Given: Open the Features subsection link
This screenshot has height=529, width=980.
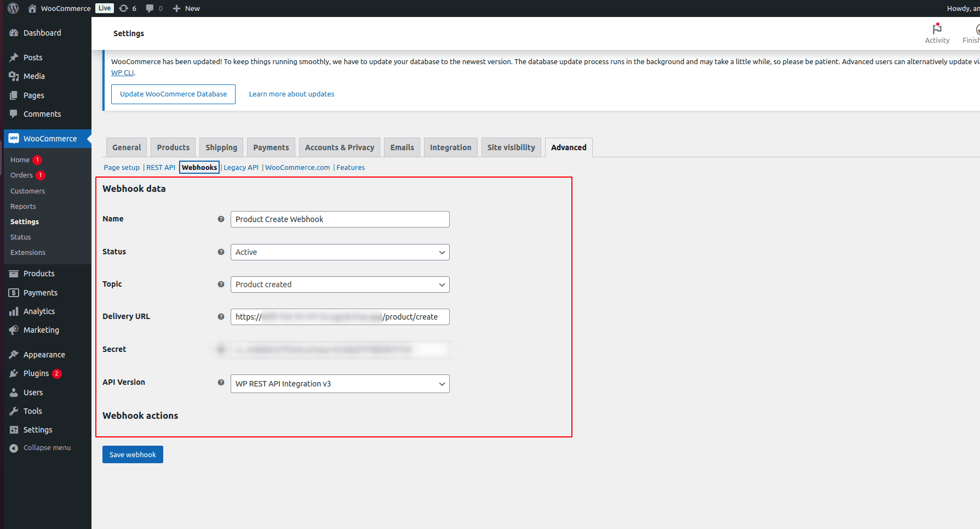Looking at the screenshot, I should click(351, 168).
